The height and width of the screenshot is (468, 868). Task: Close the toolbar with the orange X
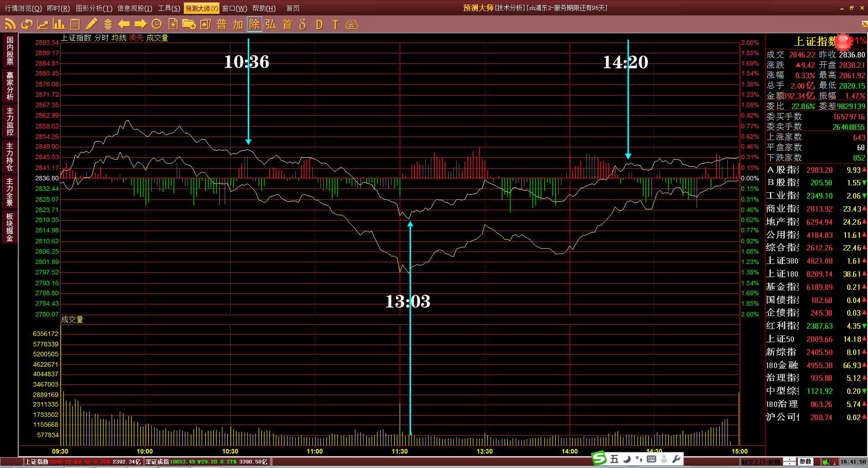(864, 24)
